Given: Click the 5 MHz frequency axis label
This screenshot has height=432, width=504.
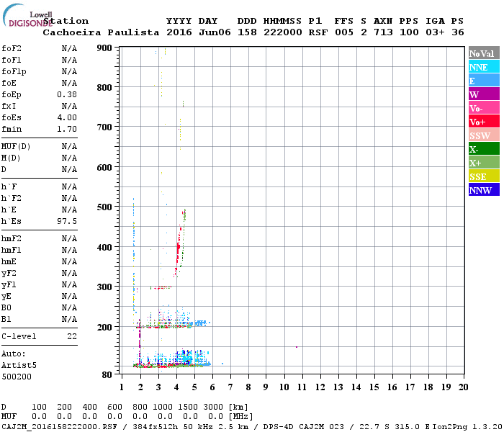Looking at the screenshot, I should pos(194,387).
